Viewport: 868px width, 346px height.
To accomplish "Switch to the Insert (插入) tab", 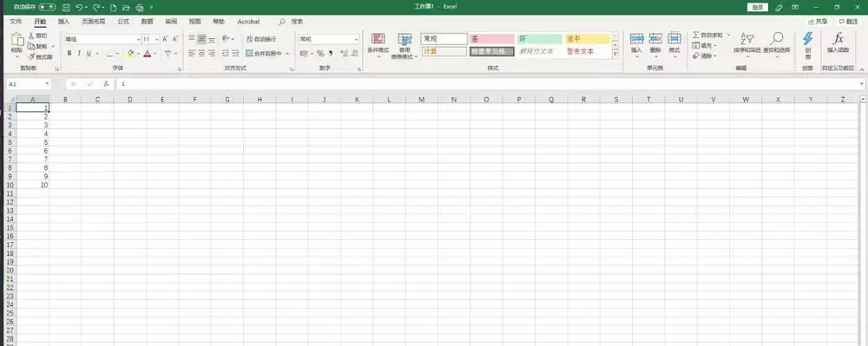I will click(x=63, y=22).
